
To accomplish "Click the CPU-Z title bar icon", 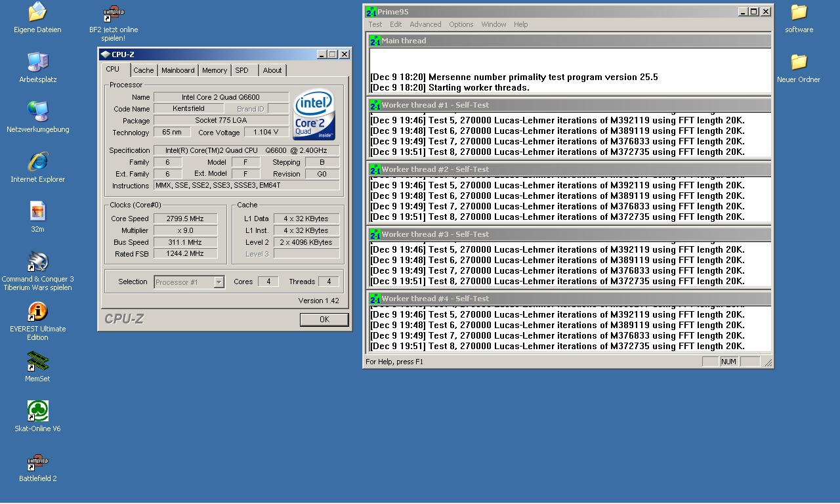I will pyautogui.click(x=105, y=54).
